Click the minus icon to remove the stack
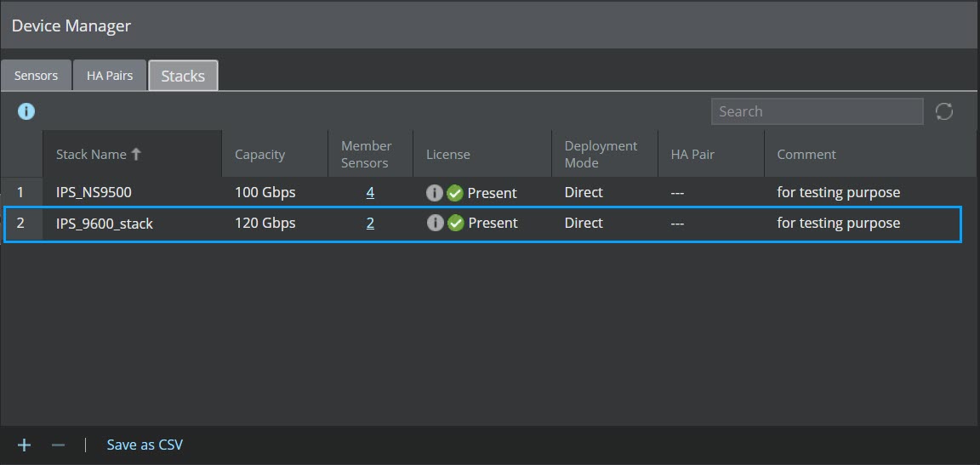980x465 pixels. 58,445
